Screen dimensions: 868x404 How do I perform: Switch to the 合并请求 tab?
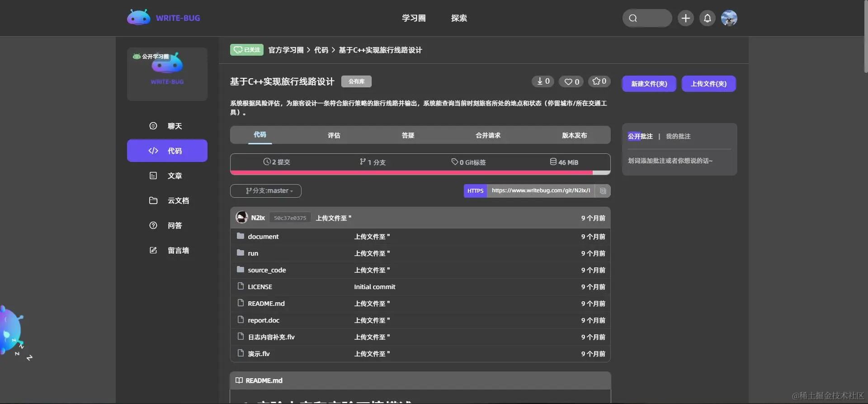[488, 135]
